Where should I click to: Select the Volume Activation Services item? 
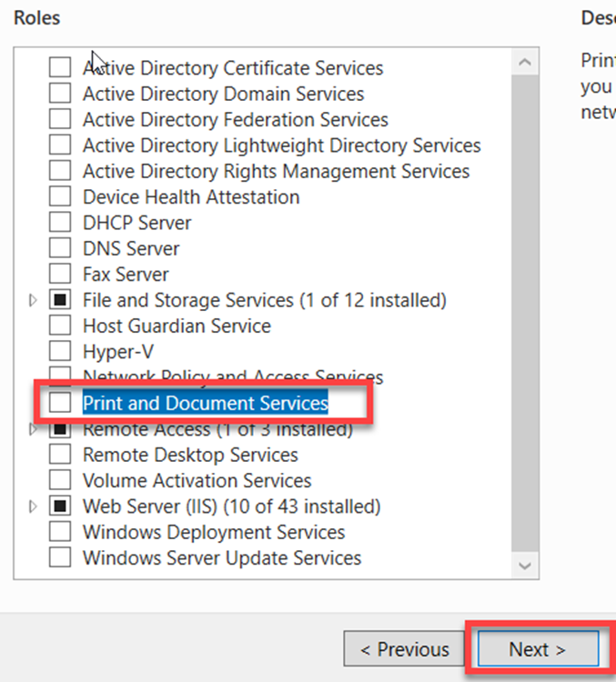pos(197,480)
